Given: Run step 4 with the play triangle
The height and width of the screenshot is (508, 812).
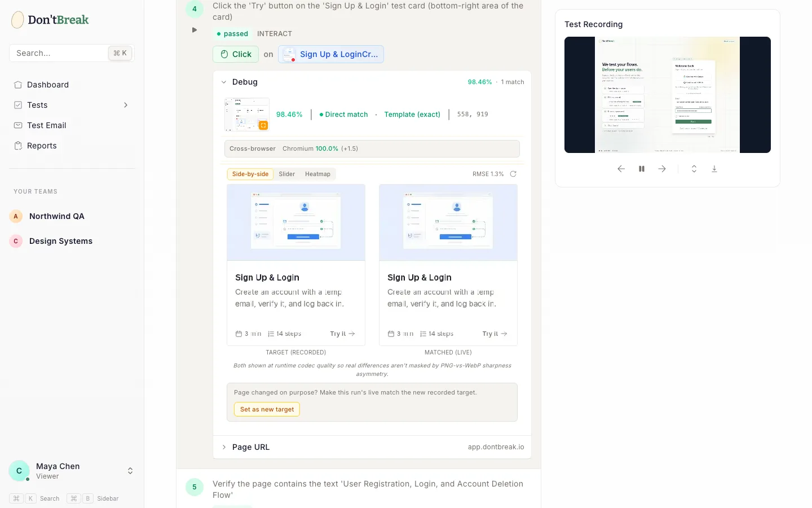Looking at the screenshot, I should 195,30.
